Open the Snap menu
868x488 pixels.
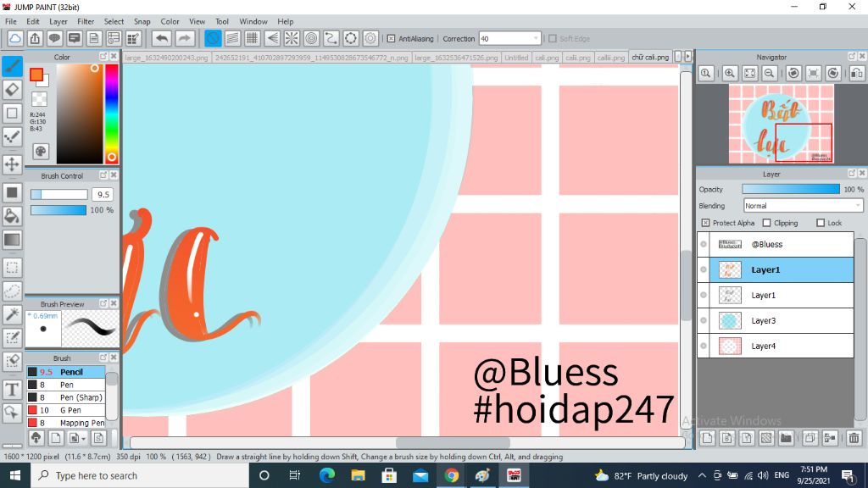tap(142, 21)
